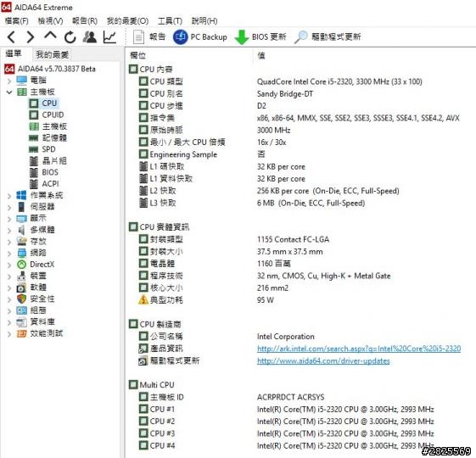Image resolution: width=476 pixels, height=458 pixels.
Task: Expand the 電腦 tree node
Action: 9,81
